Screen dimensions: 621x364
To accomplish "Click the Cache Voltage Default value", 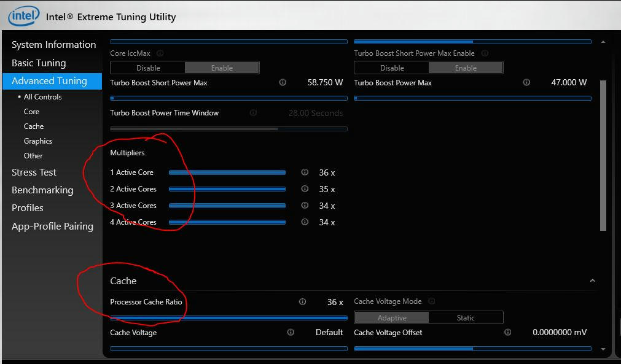I will [x=329, y=332].
